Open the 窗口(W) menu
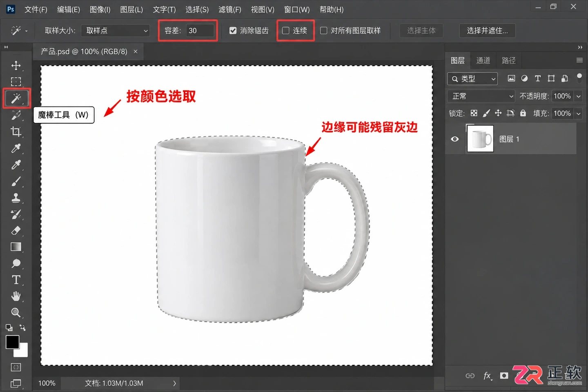 296,9
